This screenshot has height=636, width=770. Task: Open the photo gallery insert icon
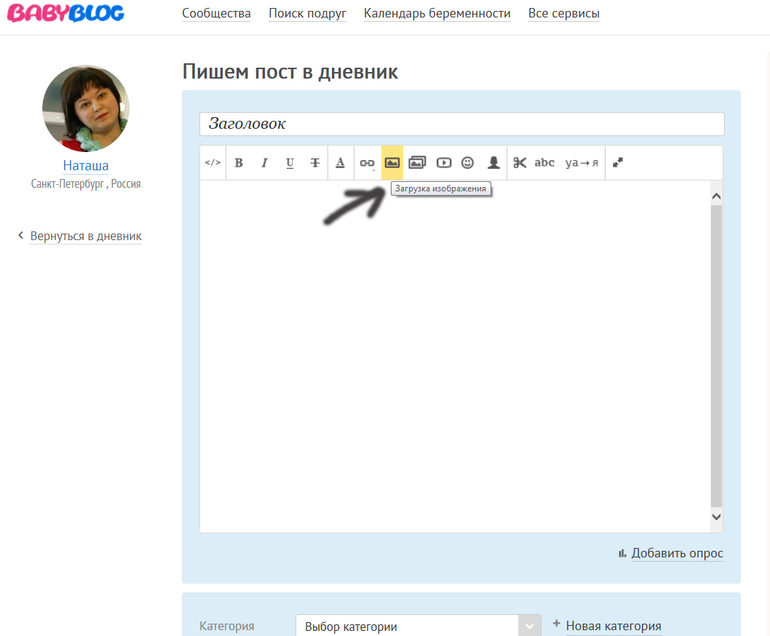pos(417,163)
